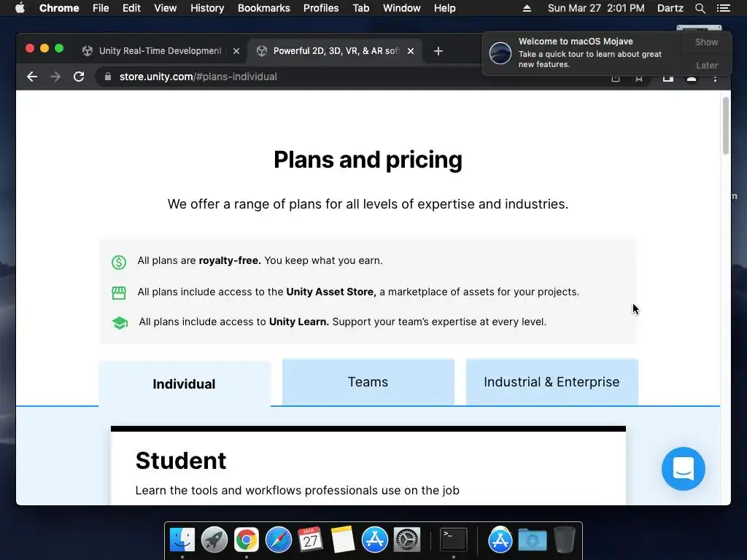This screenshot has width=747, height=560.
Task: Click the Plans and pricing heading
Action: [x=368, y=160]
